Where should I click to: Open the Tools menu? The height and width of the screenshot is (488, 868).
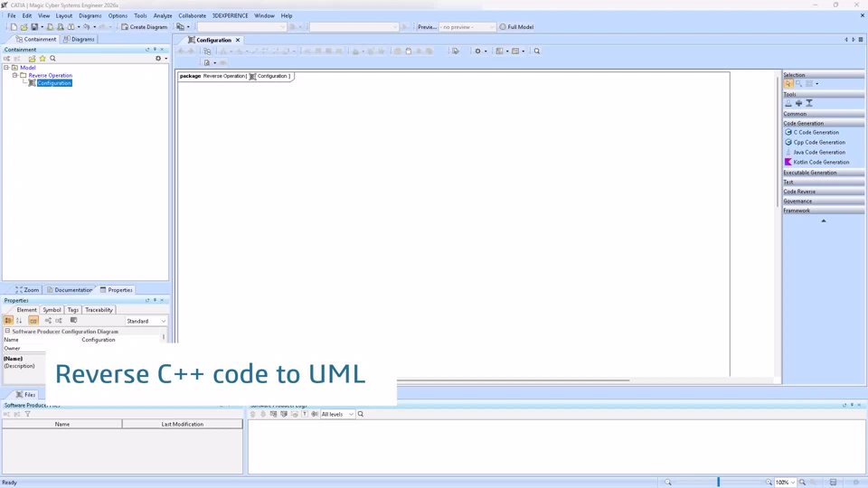pyautogui.click(x=141, y=15)
